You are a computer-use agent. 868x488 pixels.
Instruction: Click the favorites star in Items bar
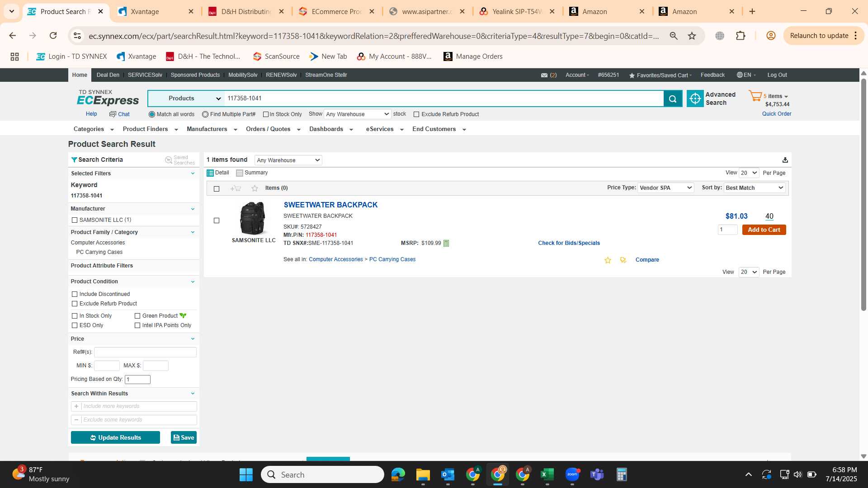[x=255, y=188]
